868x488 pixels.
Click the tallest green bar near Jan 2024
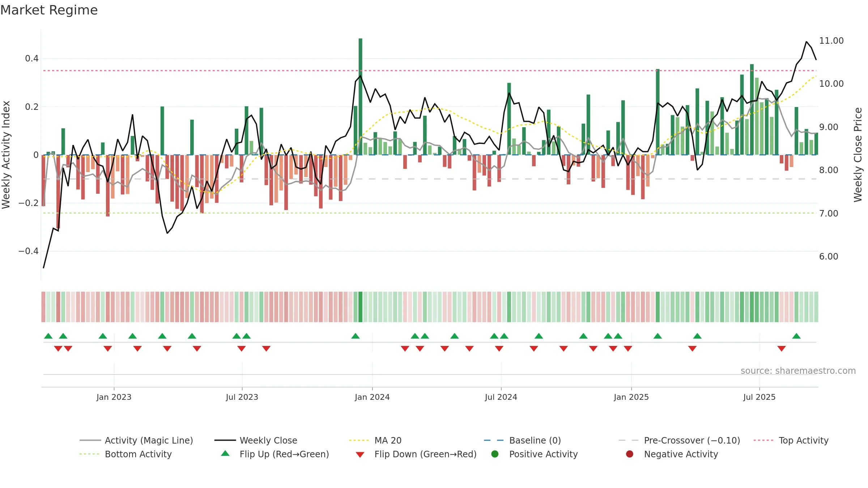click(361, 97)
